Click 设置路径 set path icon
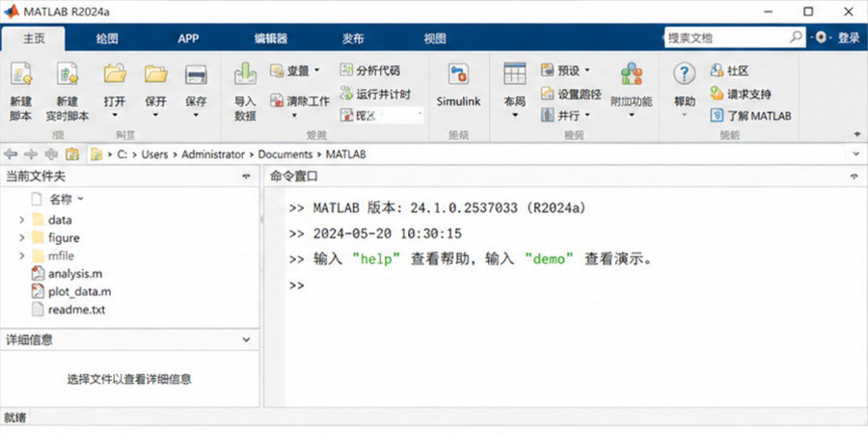Screen dimensions: 868x434 coord(547,95)
